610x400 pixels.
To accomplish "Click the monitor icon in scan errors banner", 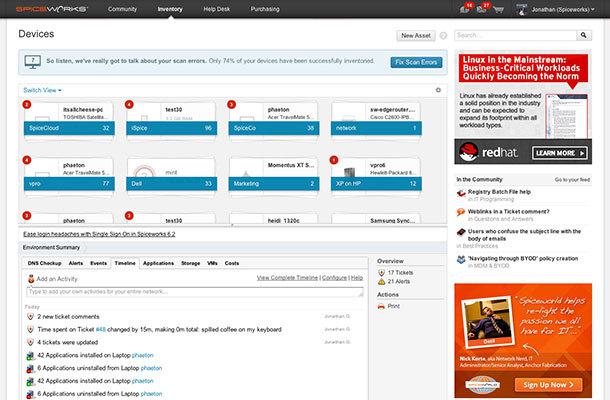I will pos(33,61).
